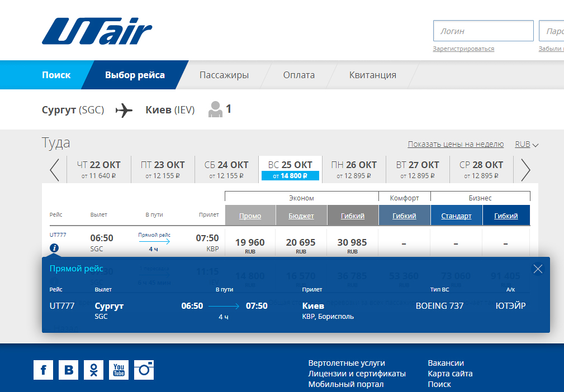The image size is (564, 392).
Task: Open Эконом Бюджет fare info
Action: [301, 216]
